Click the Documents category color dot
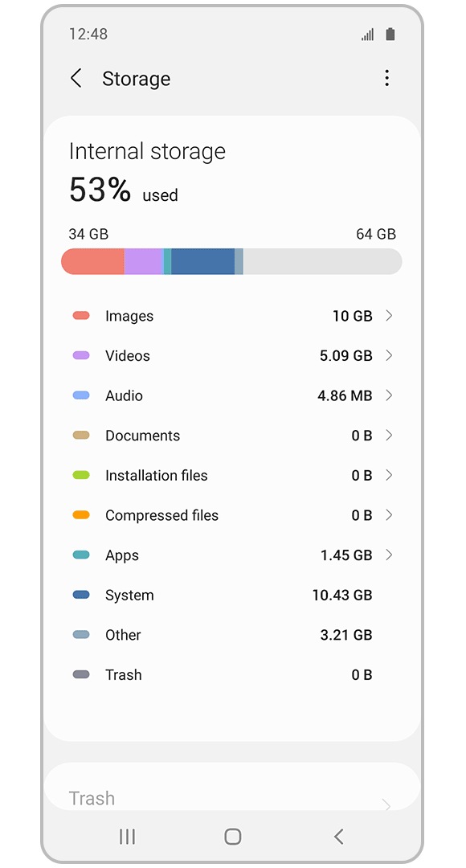 coord(82,435)
